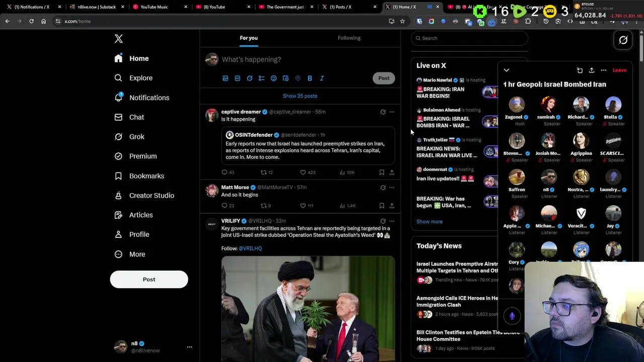The width and height of the screenshot is (644, 362).
Task: Apply italic formatting in composer
Action: tap(322, 78)
